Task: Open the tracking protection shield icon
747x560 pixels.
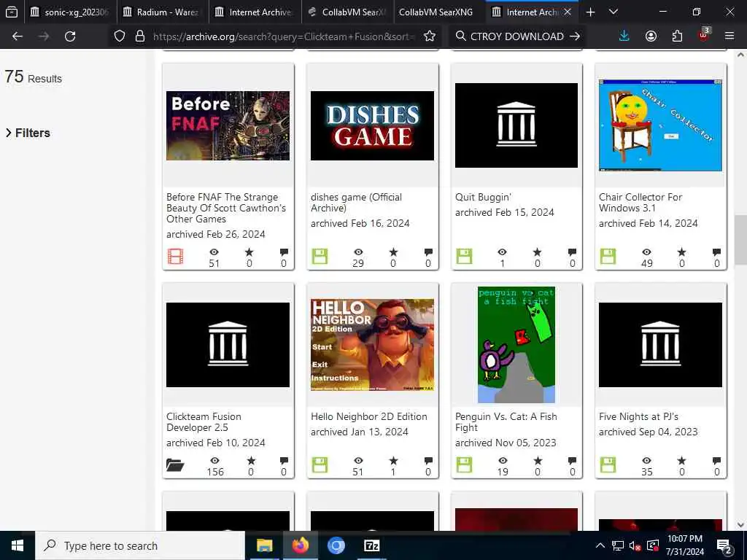Action: (120, 36)
